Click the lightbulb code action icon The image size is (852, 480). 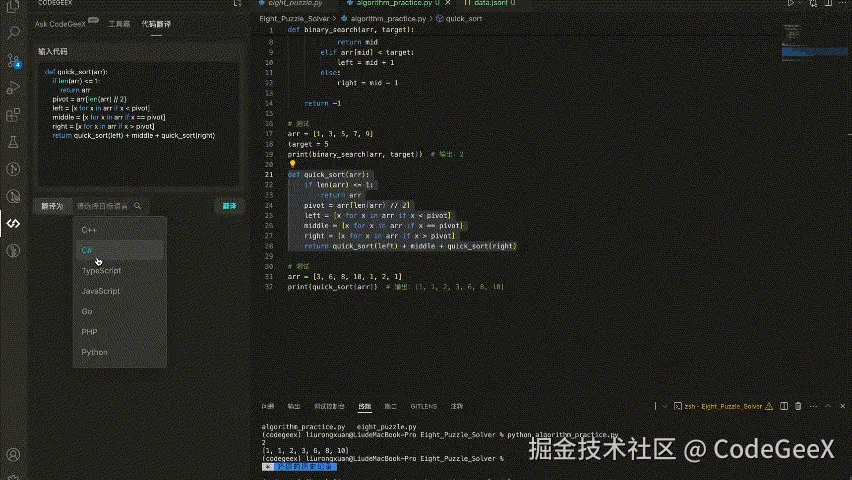(x=292, y=164)
